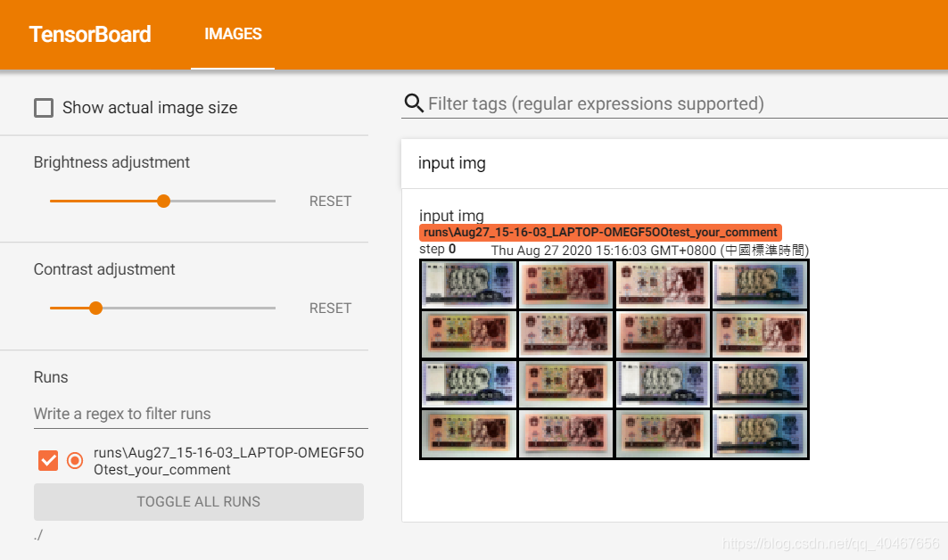Uncheck the Aug27_15-16-03 run checkbox
The height and width of the screenshot is (560, 948).
[48, 461]
